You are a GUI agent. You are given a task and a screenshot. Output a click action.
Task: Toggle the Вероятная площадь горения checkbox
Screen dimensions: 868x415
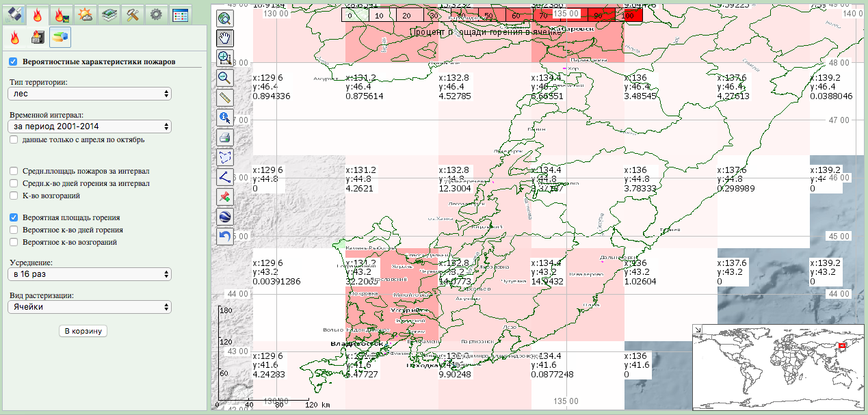[14, 217]
